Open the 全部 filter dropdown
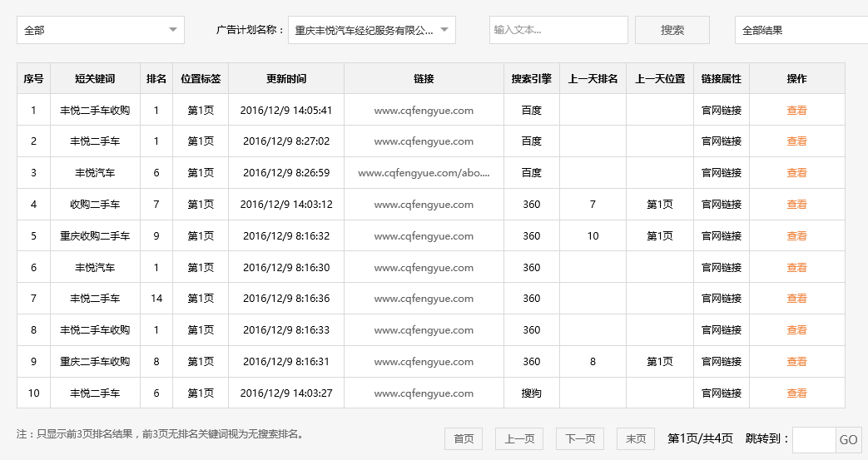This screenshot has width=868, height=460. [x=100, y=30]
